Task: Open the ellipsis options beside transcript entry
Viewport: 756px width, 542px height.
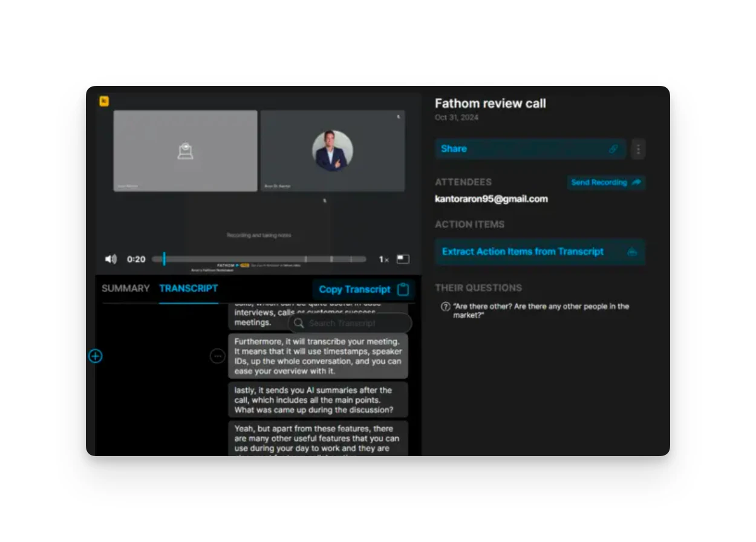Action: [x=217, y=356]
